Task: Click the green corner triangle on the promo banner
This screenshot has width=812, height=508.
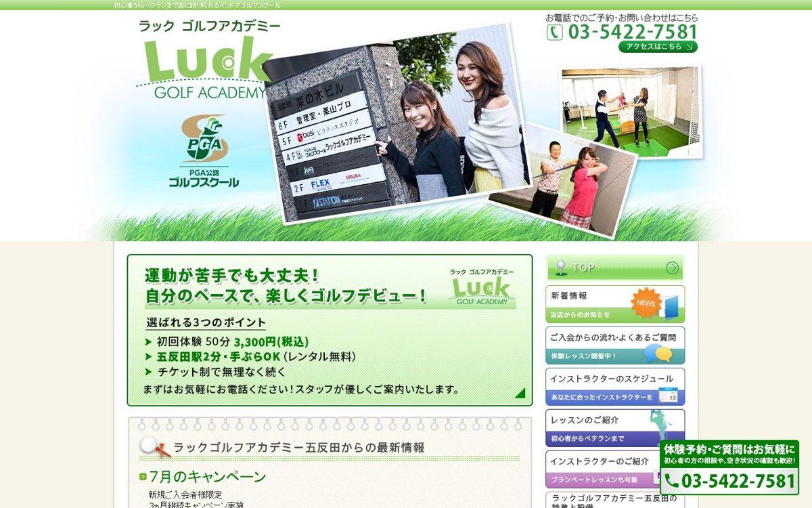Action: (x=520, y=393)
